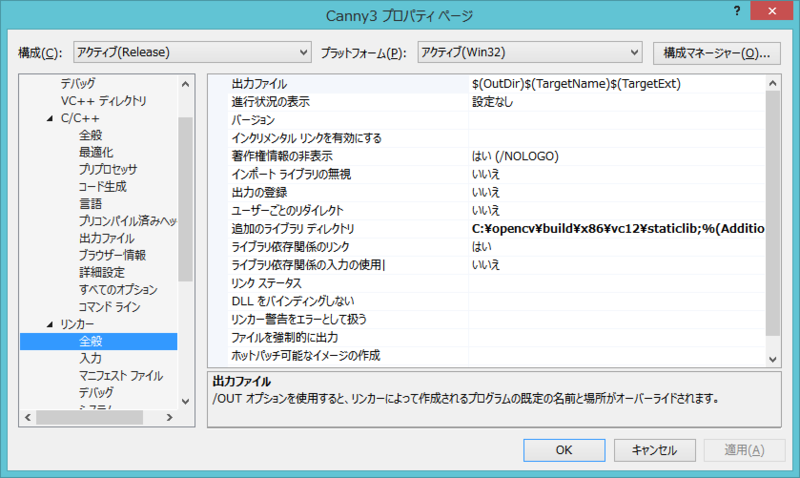Select デバッグ at top of tree
800x478 pixels.
tap(78, 83)
